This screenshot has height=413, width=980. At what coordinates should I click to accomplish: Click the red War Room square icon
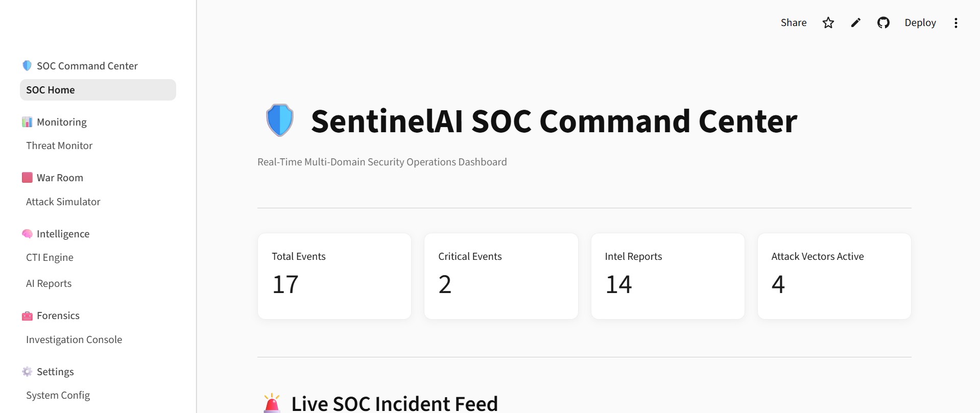(x=27, y=178)
